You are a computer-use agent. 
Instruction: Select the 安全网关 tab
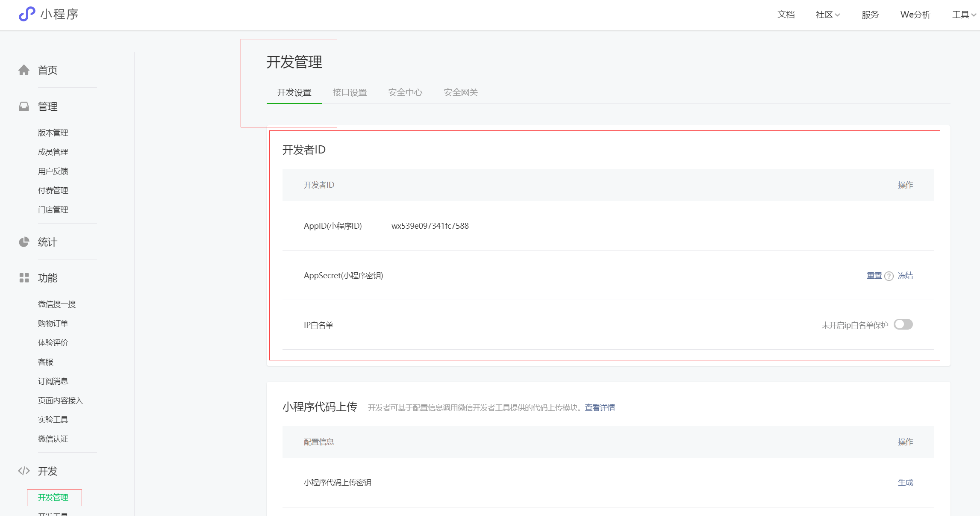[x=460, y=92]
